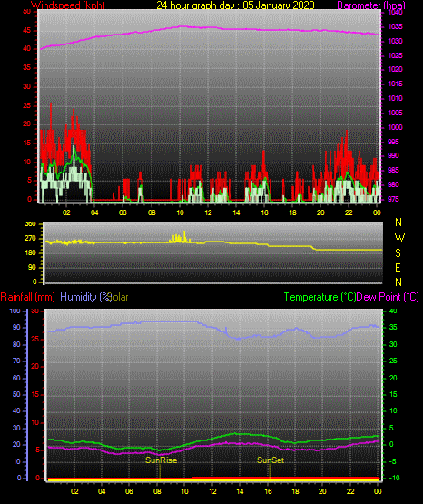Click the '180' wind direction scale value
Screen dimensions: 423x504
click(x=30, y=253)
